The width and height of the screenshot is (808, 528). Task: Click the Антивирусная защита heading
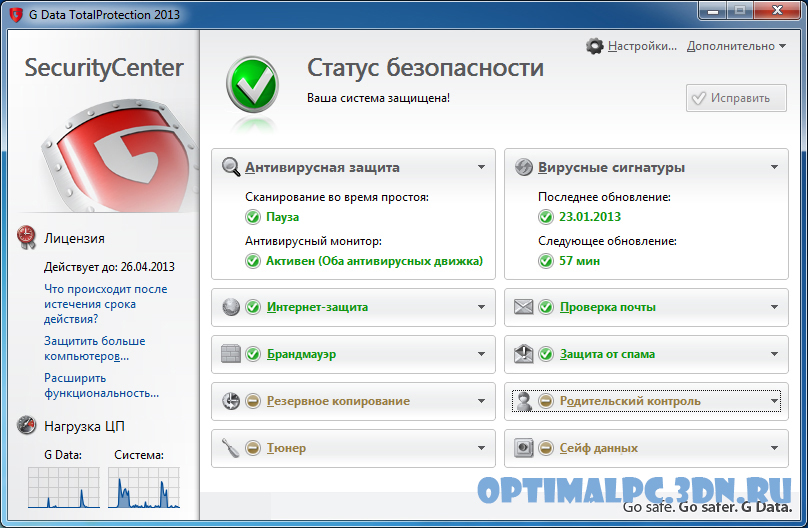[x=322, y=167]
